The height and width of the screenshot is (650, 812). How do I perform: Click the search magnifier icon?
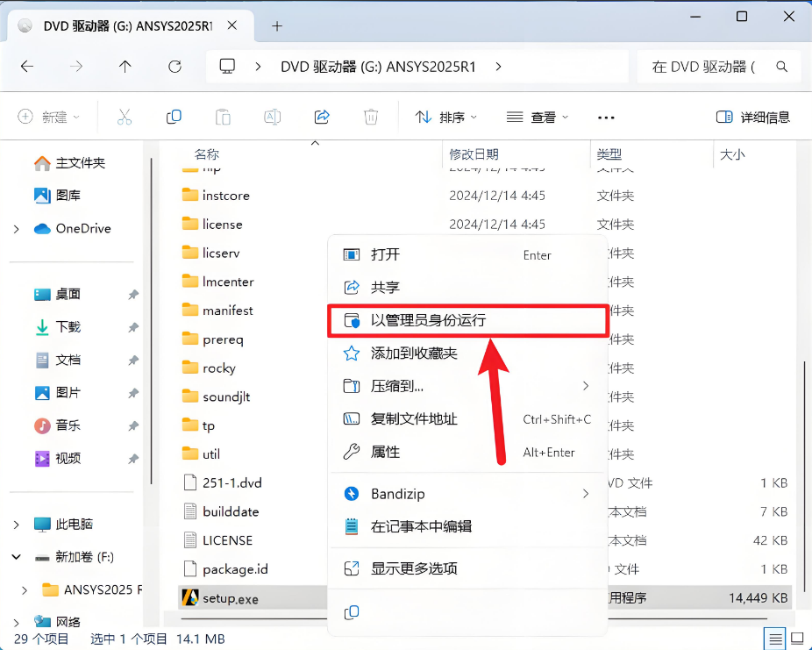coord(782,67)
